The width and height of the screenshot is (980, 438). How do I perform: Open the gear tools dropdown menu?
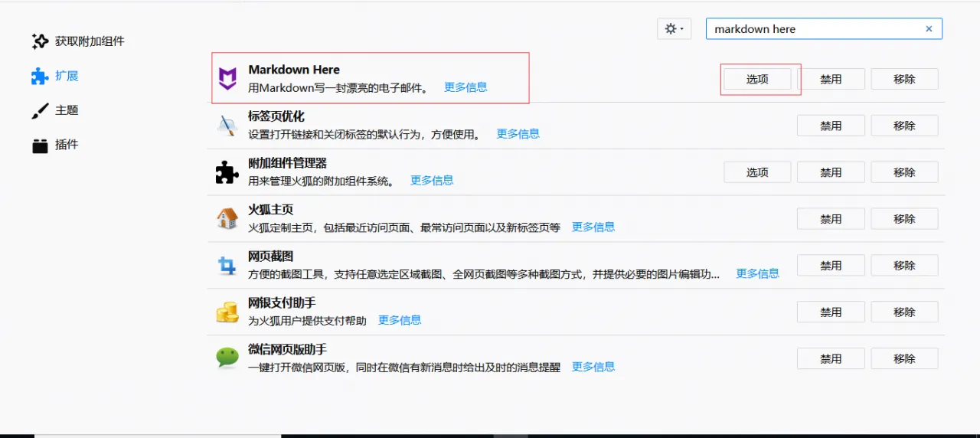pyautogui.click(x=674, y=29)
